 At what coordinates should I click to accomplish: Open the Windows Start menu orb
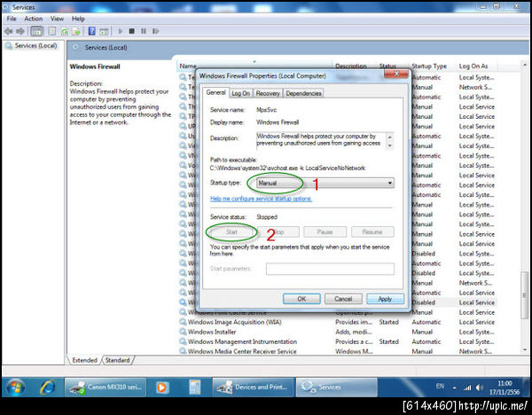coord(16,388)
